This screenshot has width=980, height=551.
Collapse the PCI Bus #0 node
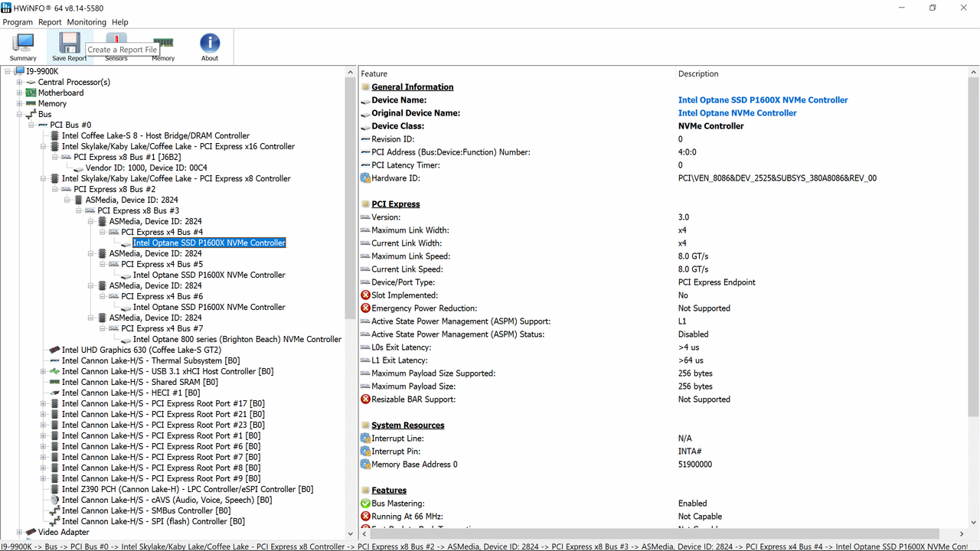click(x=31, y=125)
